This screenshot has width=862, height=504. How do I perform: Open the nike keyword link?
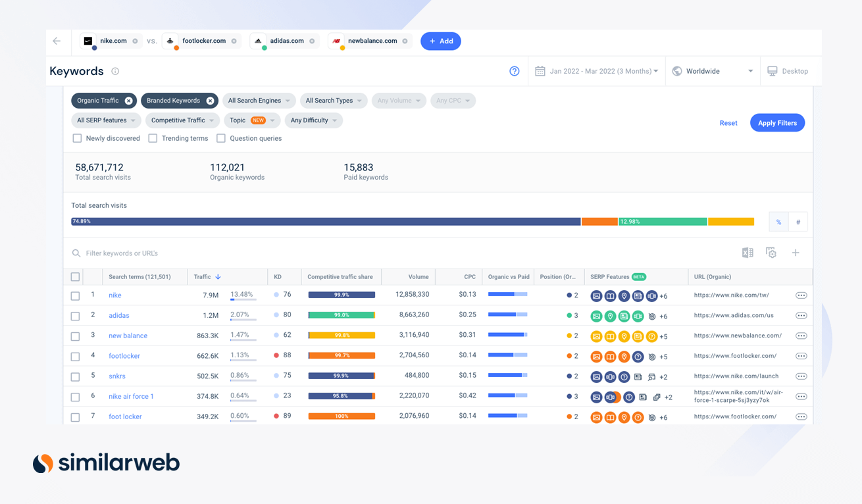(x=115, y=295)
